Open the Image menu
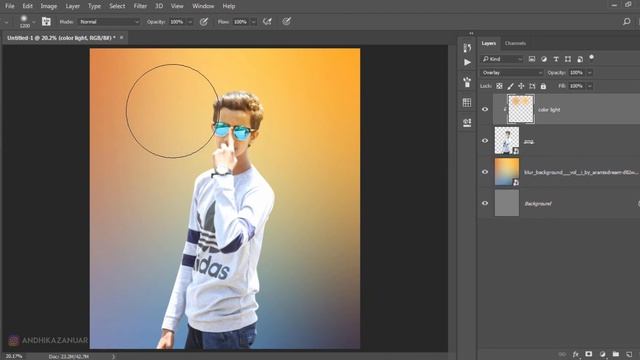The height and width of the screenshot is (360, 640). [49, 6]
